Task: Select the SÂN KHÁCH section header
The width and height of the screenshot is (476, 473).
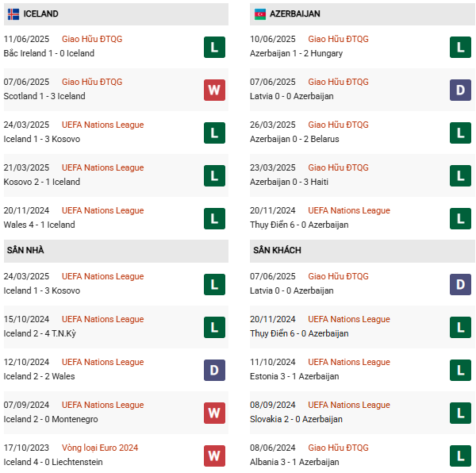Action: click(x=278, y=250)
